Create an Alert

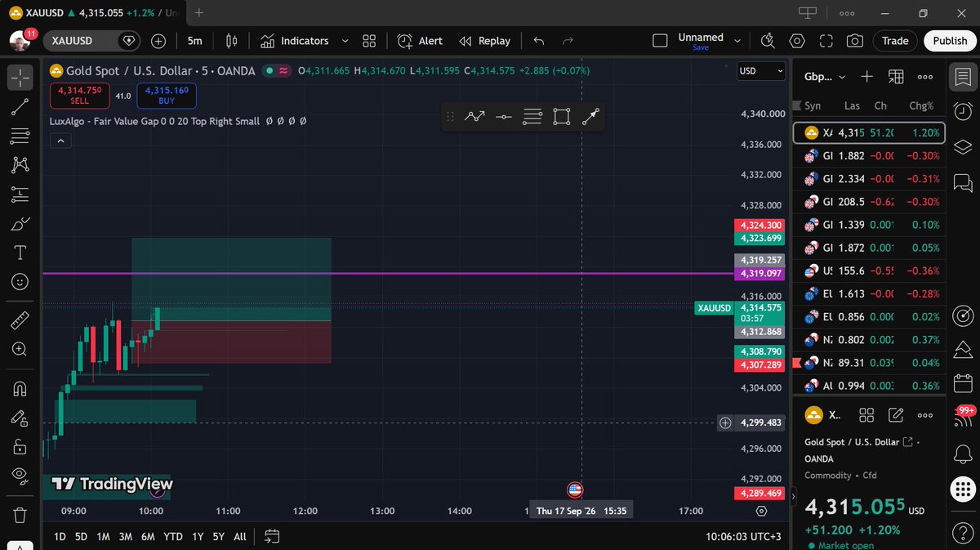(420, 41)
